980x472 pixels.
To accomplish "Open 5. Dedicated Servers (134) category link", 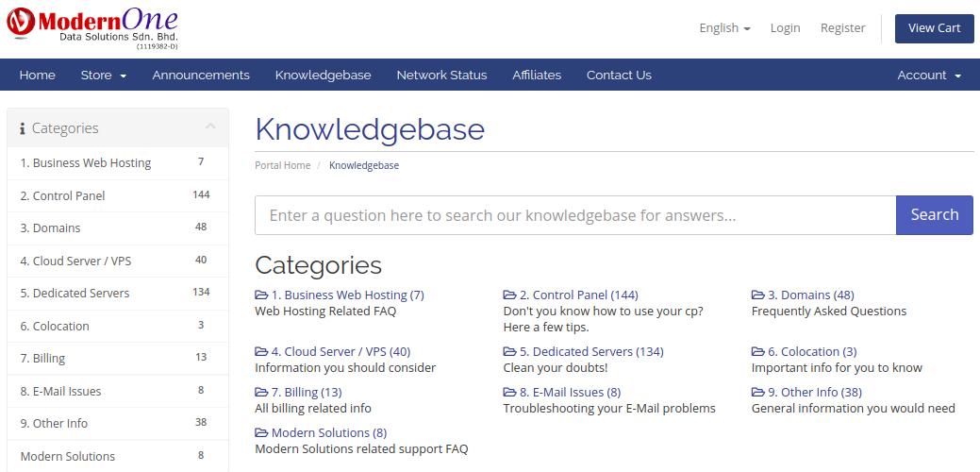I will [x=591, y=352].
